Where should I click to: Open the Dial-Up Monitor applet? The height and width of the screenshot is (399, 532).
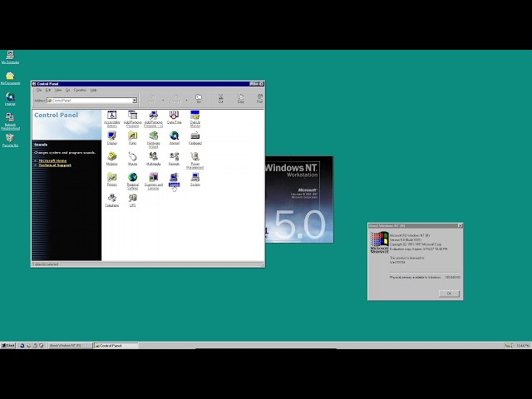click(195, 118)
